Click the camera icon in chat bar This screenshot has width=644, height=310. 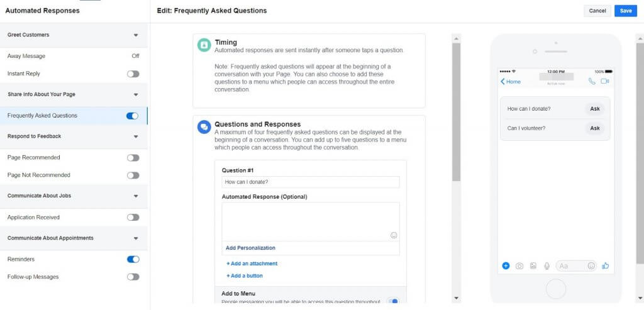click(x=519, y=266)
